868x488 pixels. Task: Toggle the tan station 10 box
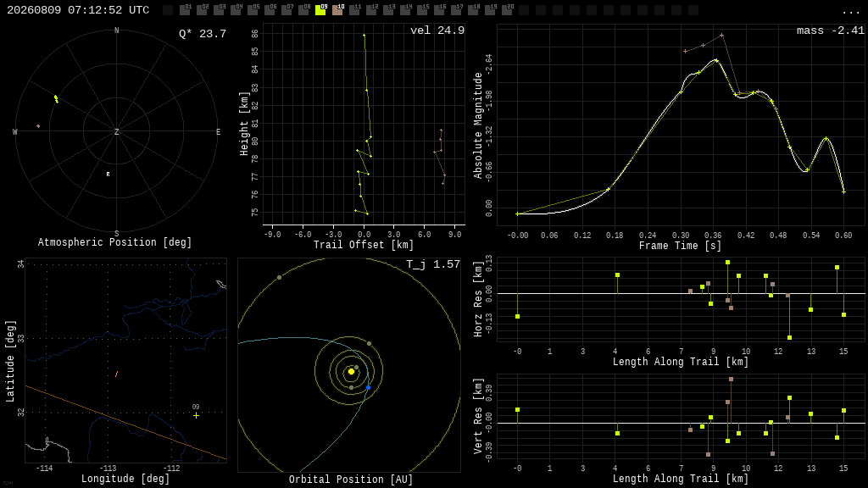pyautogui.click(x=337, y=10)
